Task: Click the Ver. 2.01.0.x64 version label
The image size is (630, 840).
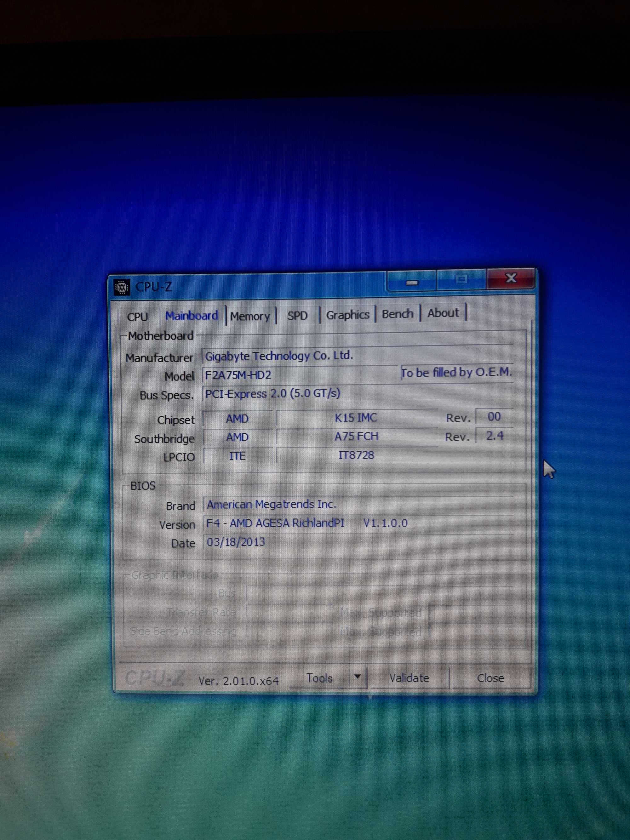Action: 239,681
